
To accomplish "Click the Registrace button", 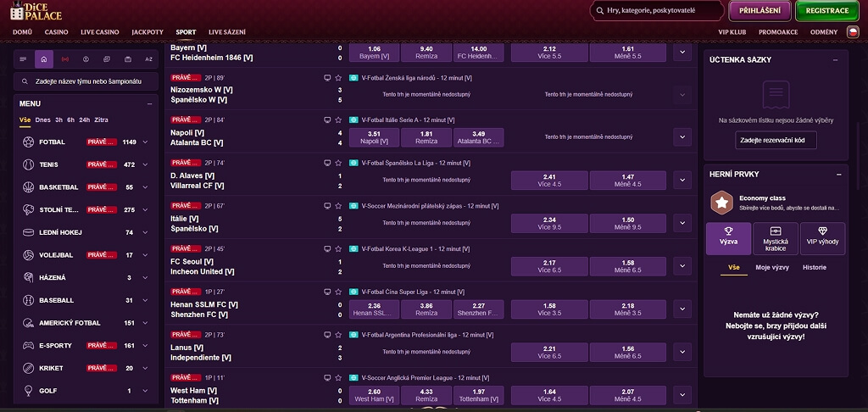I will (827, 10).
